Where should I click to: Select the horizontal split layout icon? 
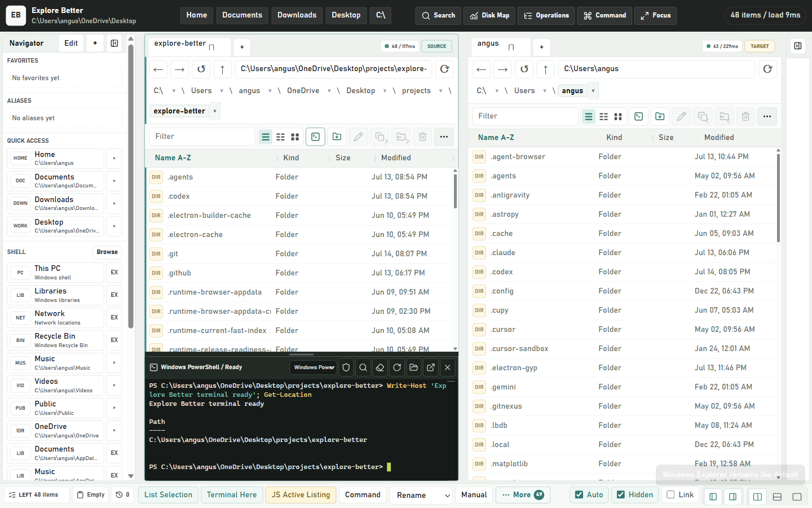click(x=777, y=497)
